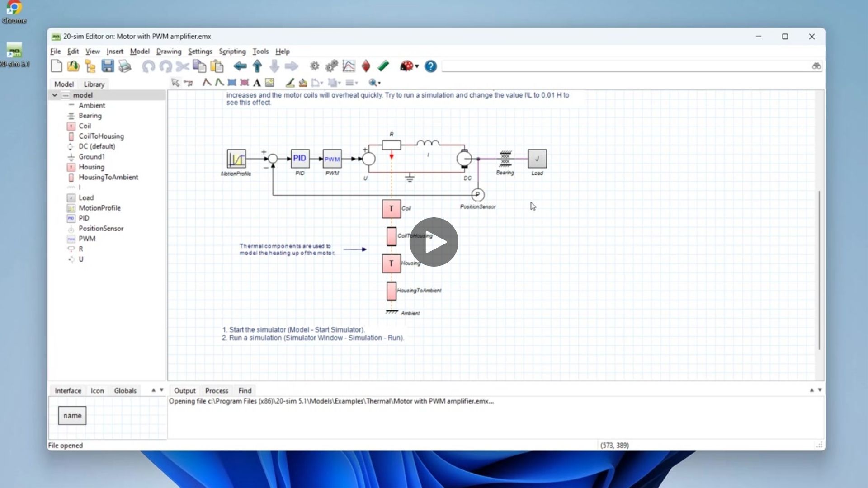Open Help using the question mark icon
The height and width of the screenshot is (488, 868).
coord(430,66)
